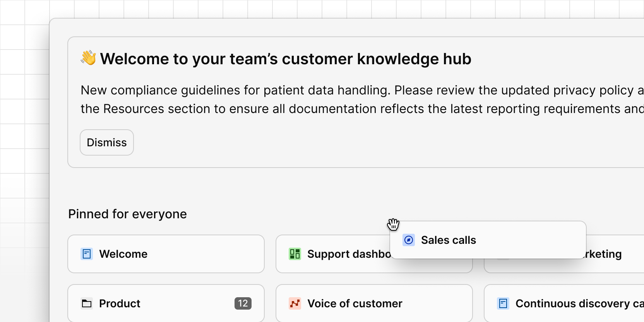Screen dimensions: 644x322
Task: Open the Product card
Action: coord(166,303)
